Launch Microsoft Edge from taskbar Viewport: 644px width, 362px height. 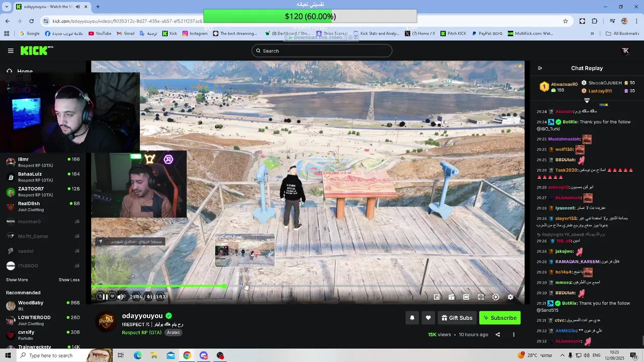pos(137,355)
